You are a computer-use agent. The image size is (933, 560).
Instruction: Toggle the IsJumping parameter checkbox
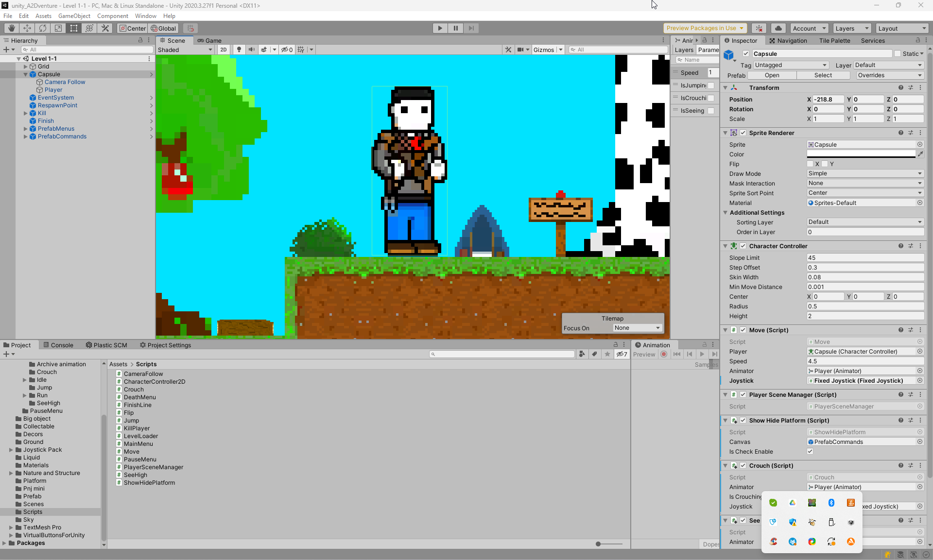(711, 85)
